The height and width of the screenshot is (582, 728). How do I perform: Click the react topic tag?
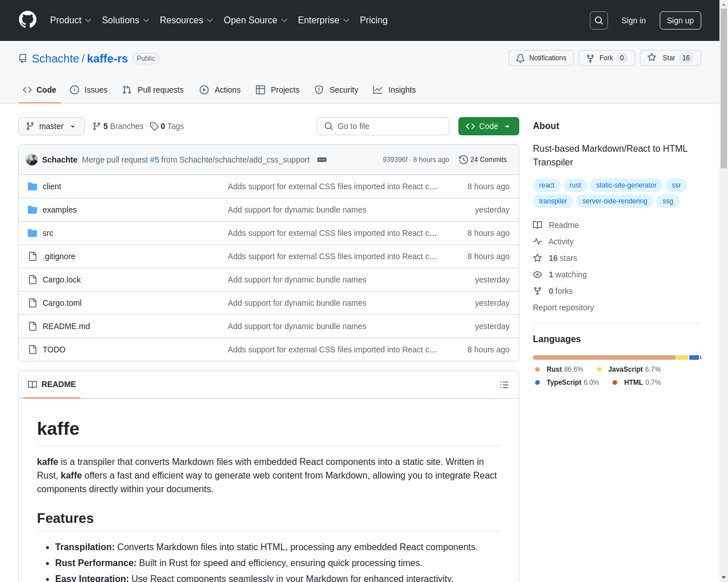(547, 185)
